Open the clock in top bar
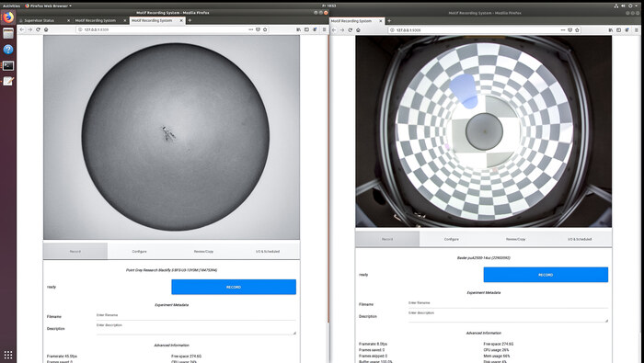 click(329, 6)
